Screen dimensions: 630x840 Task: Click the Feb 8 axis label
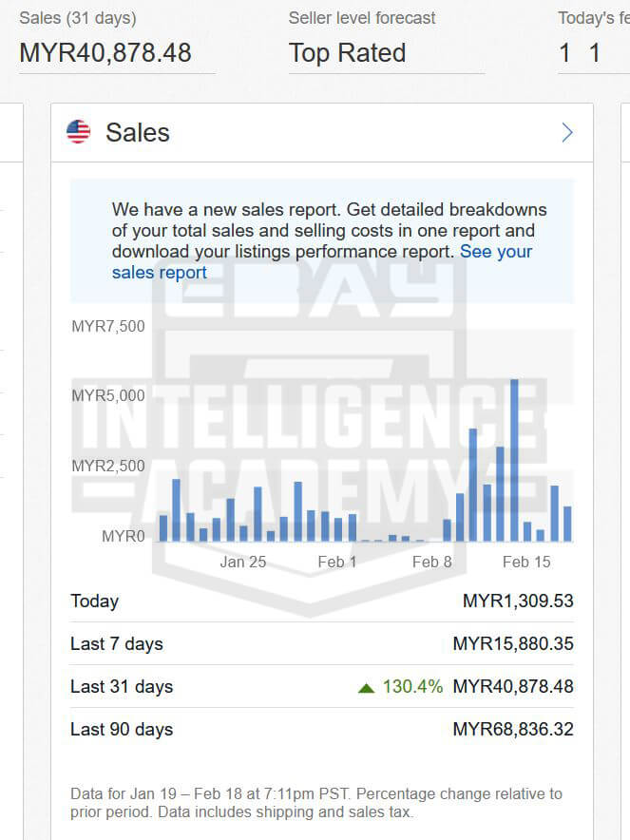432,562
